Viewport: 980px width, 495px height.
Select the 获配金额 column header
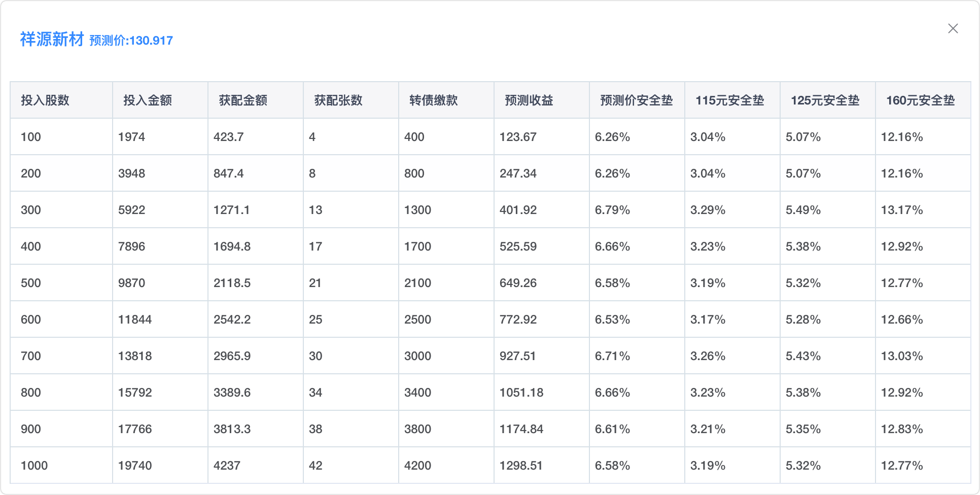[x=243, y=100]
